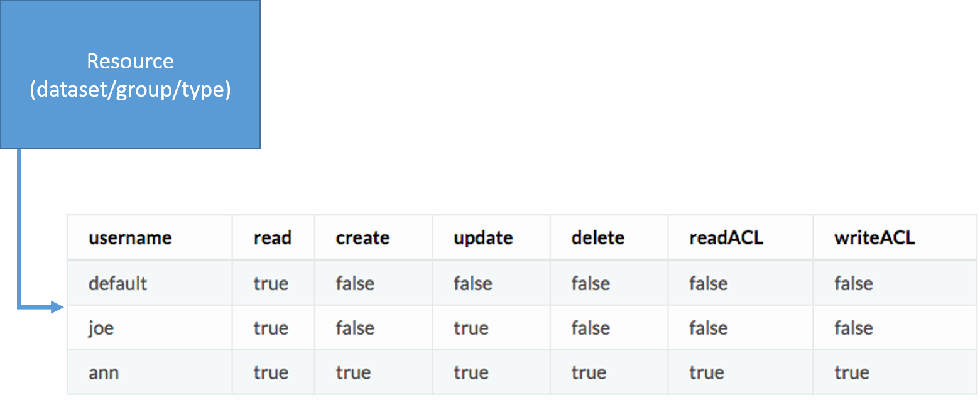The image size is (980, 400).
Task: Select the username column header
Action: (130, 238)
